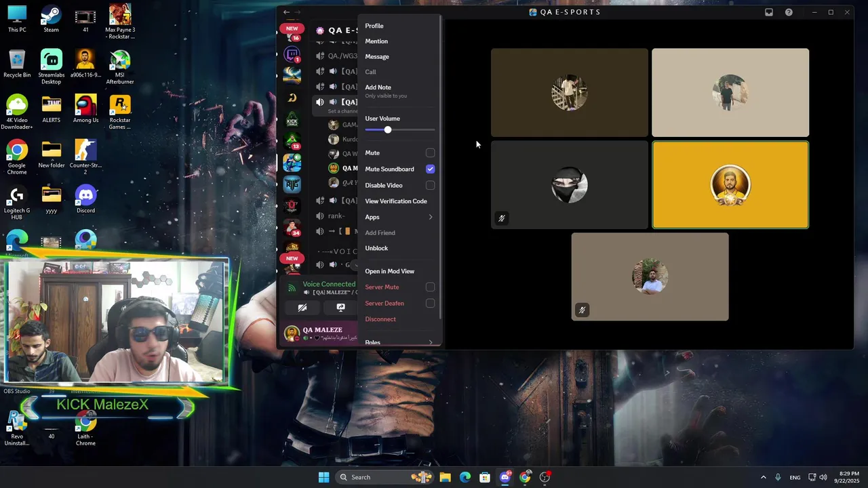
Task: Check the Server Deafen checkbox
Action: point(430,304)
